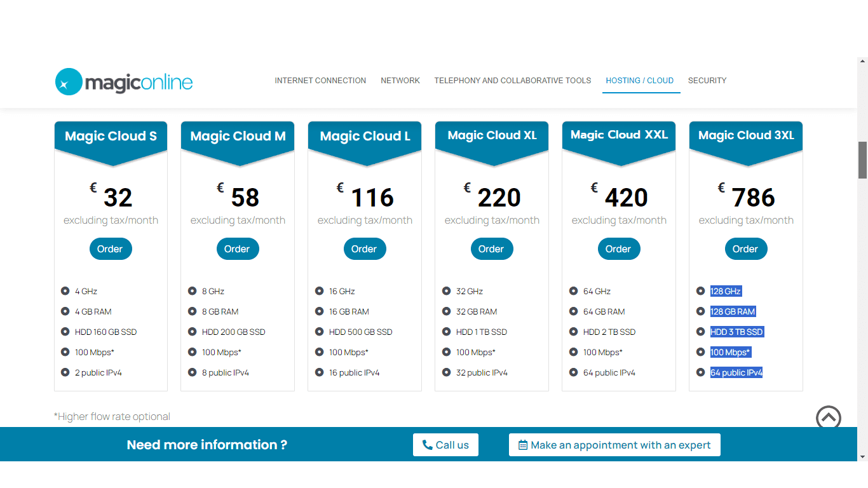Click the Magic Cloud M header
868x488 pixels.
coord(238,136)
